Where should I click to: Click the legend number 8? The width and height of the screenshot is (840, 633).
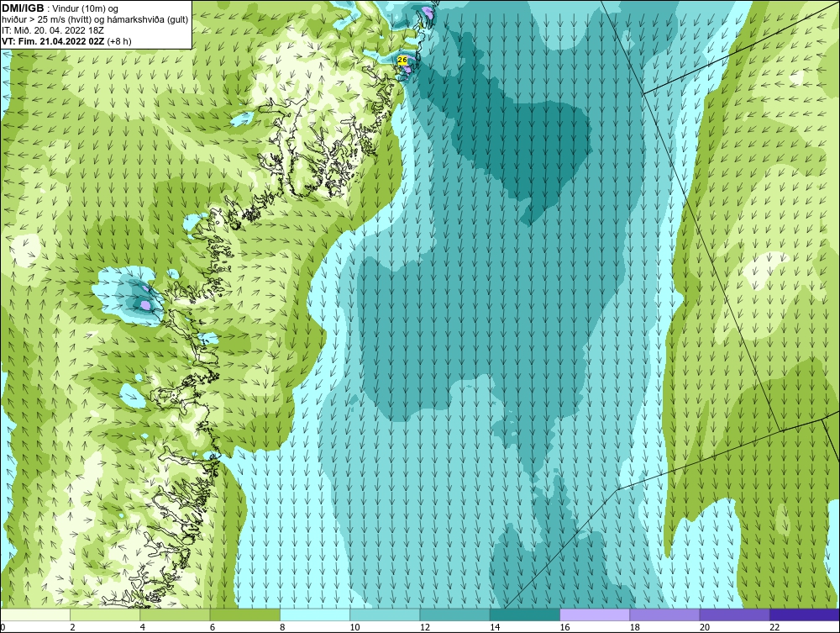282,628
